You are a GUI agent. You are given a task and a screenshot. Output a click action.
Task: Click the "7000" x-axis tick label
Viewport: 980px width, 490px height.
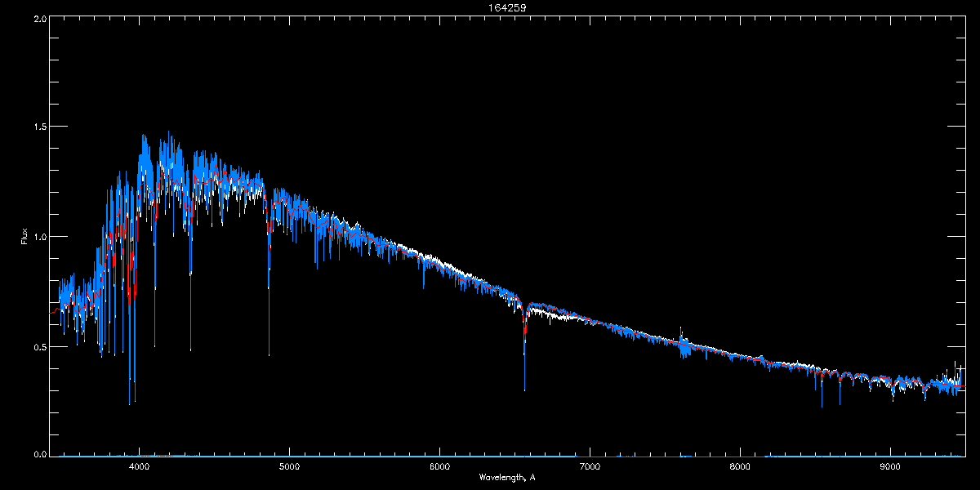click(590, 467)
